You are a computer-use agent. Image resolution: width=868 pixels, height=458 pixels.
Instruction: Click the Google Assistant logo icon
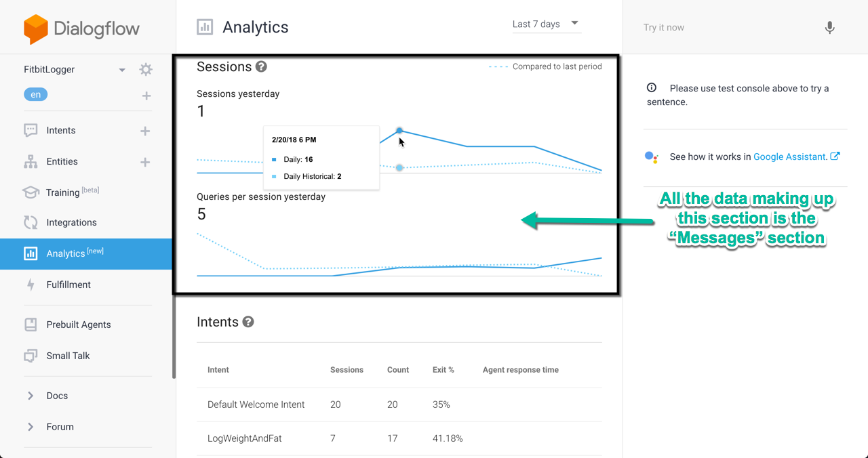pos(651,157)
